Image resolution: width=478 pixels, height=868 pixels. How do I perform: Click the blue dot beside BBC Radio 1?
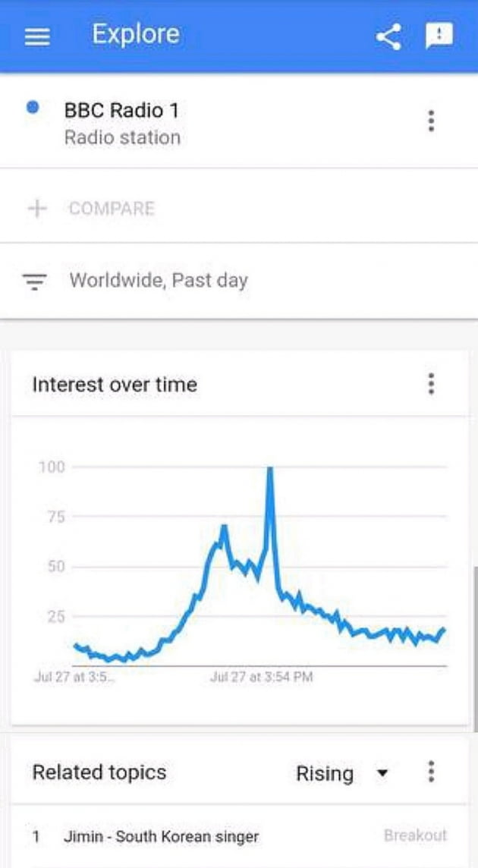tap(33, 108)
